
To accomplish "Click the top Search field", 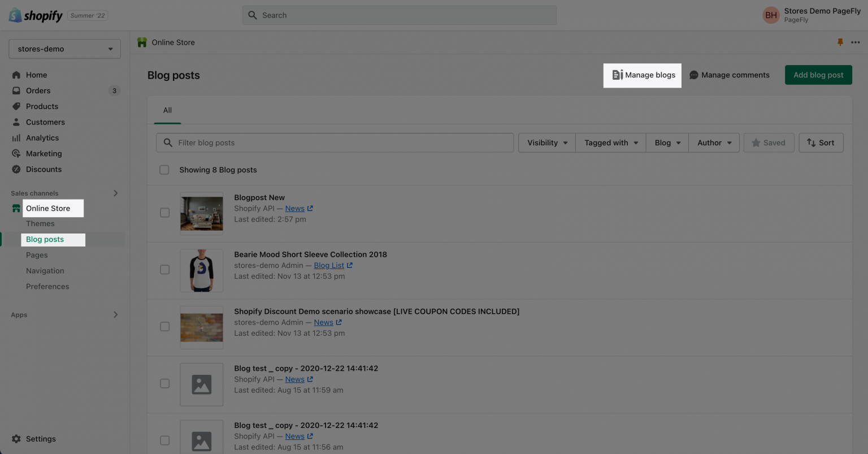I will tap(400, 15).
